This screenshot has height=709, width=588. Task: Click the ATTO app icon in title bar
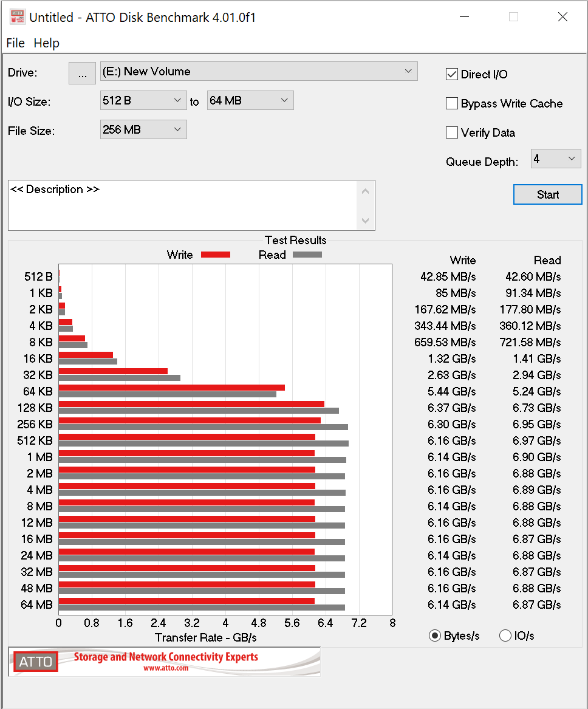(18, 16)
